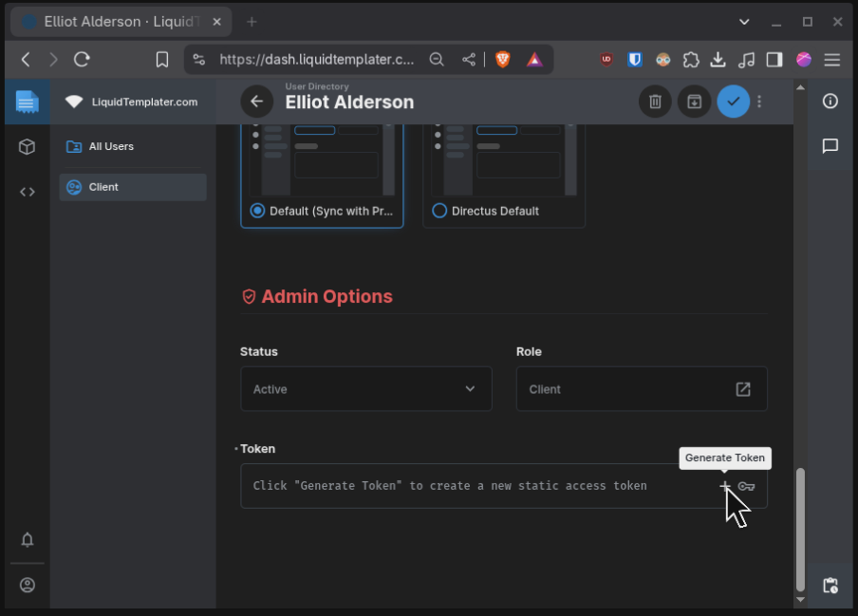Click the Directus Default theme preview thumbnail
The width and height of the screenshot is (858, 616).
[x=504, y=160]
